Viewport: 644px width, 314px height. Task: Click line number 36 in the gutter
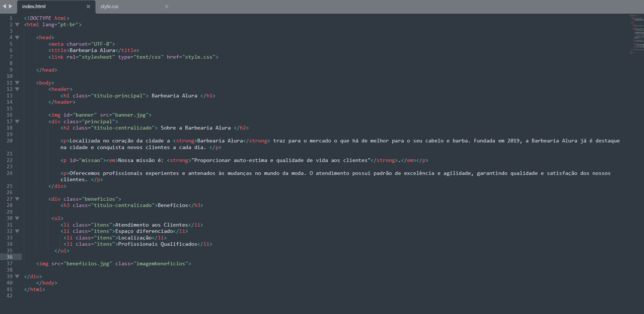pos(10,257)
